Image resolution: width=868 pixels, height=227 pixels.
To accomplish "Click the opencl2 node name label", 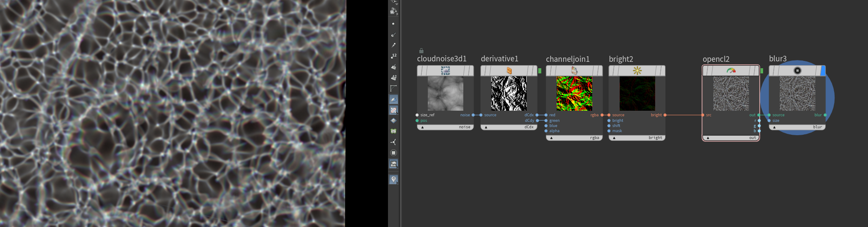I will tap(716, 59).
